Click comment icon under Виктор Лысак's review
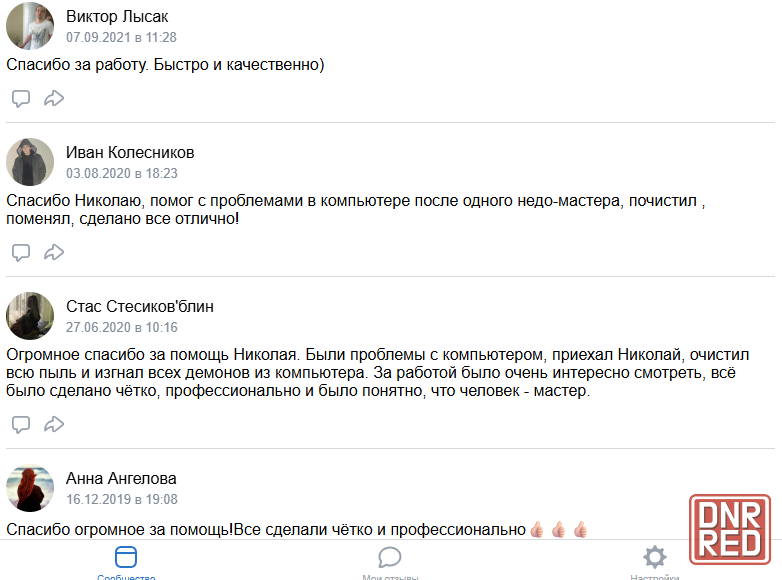This screenshot has height=580, width=782. (21, 98)
